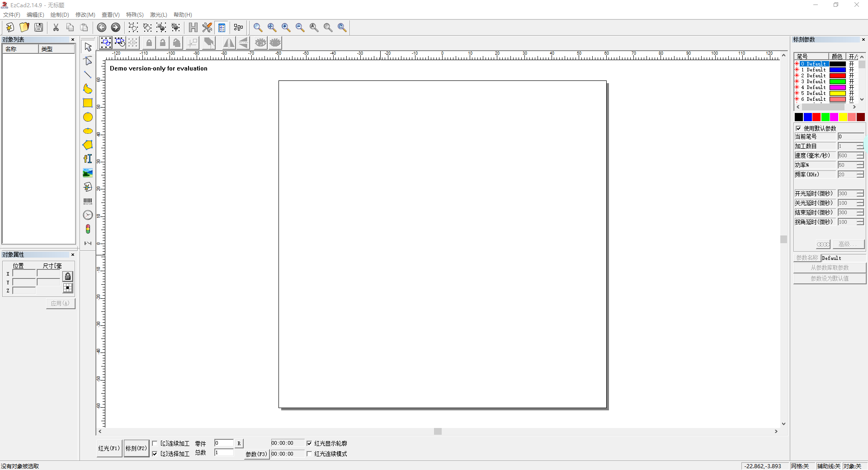Click the Redo right-arrow icon
The height and width of the screenshot is (470, 868).
[116, 28]
